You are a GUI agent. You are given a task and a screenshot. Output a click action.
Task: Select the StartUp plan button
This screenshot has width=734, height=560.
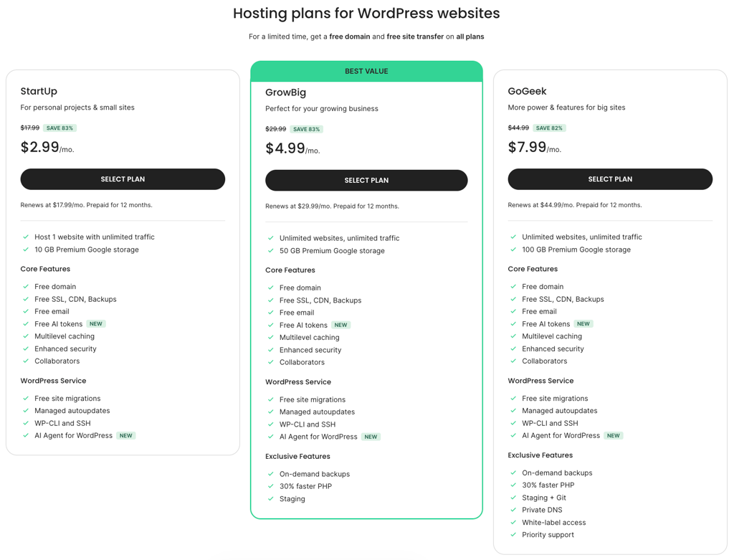(123, 179)
